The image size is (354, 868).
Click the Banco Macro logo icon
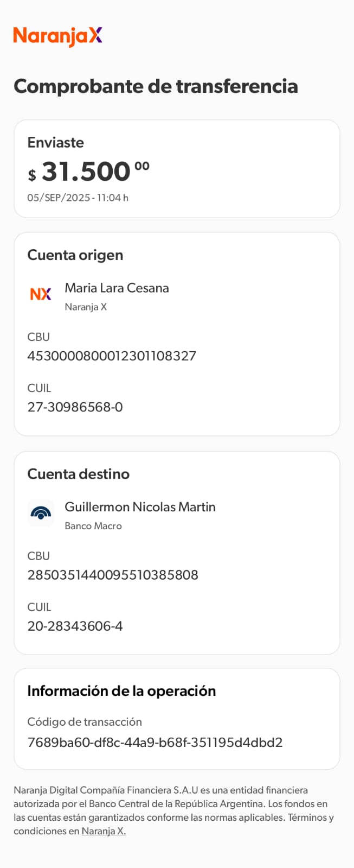click(x=41, y=513)
